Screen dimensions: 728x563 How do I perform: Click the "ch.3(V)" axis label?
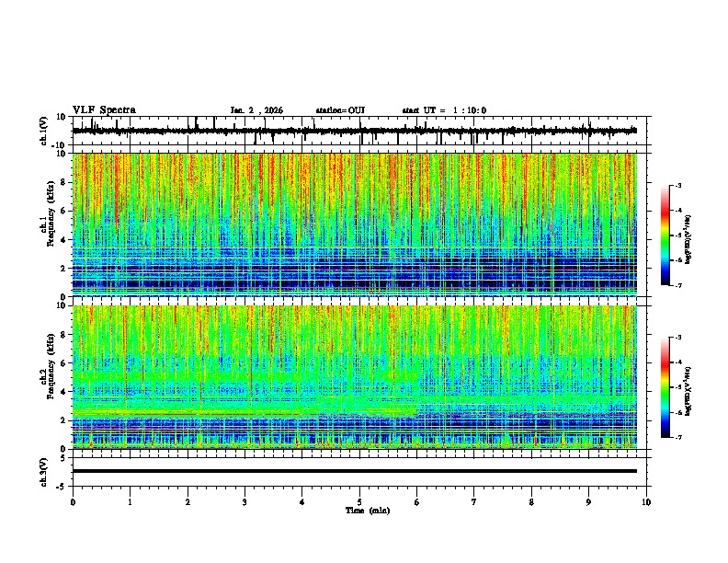44,472
